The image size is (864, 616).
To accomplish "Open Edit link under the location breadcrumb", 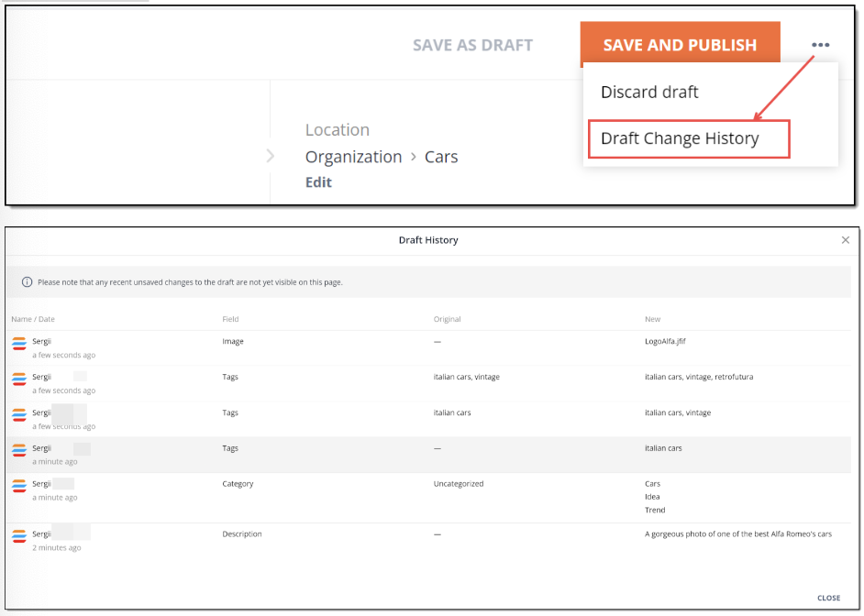I will click(x=318, y=181).
